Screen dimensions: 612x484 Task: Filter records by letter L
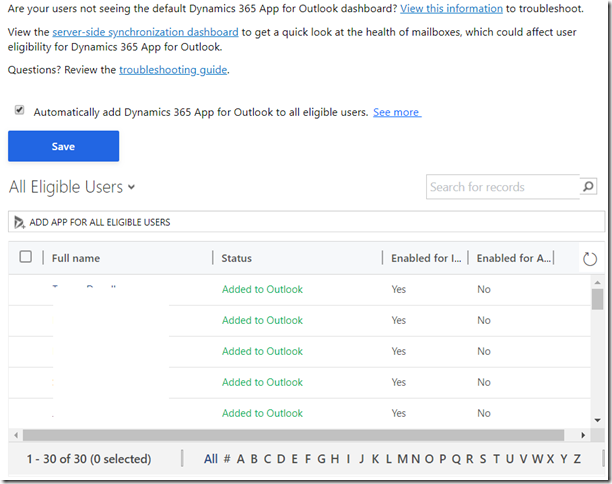pos(389,459)
